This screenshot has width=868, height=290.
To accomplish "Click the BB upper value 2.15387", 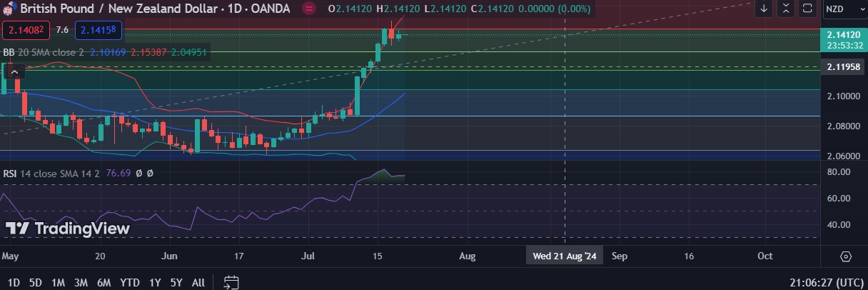I will 149,52.
